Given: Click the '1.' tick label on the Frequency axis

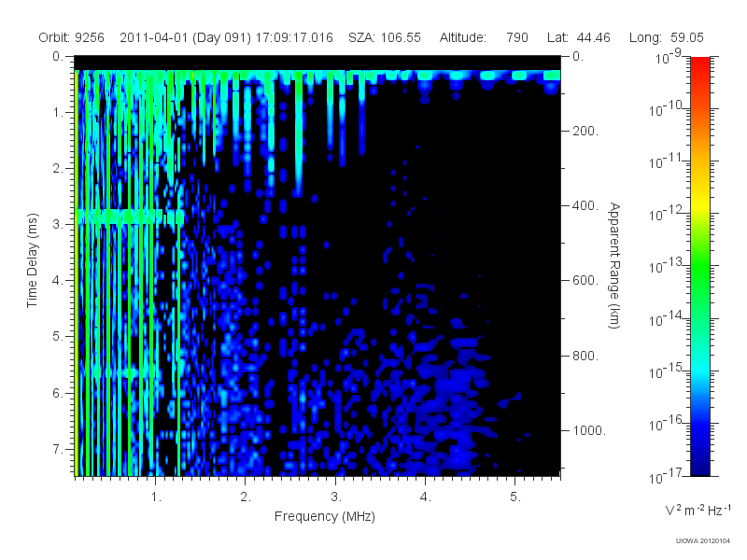Looking at the screenshot, I should 156,497.
